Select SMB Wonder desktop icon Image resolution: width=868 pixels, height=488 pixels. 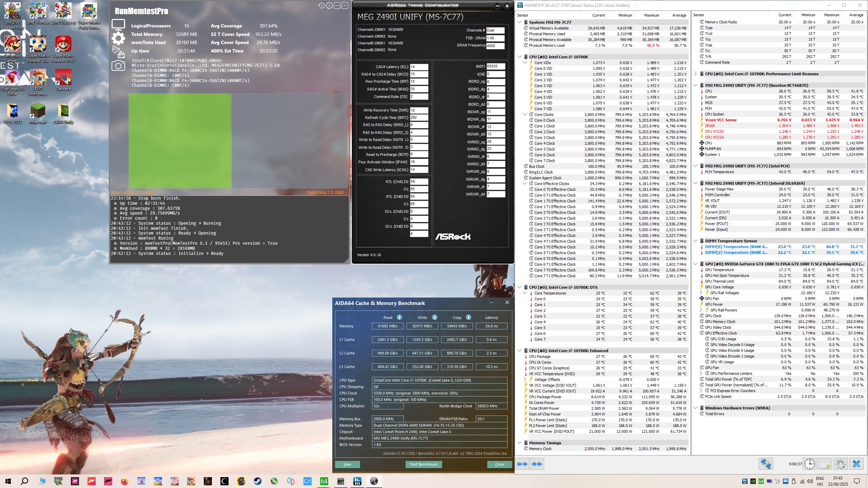[x=38, y=14]
